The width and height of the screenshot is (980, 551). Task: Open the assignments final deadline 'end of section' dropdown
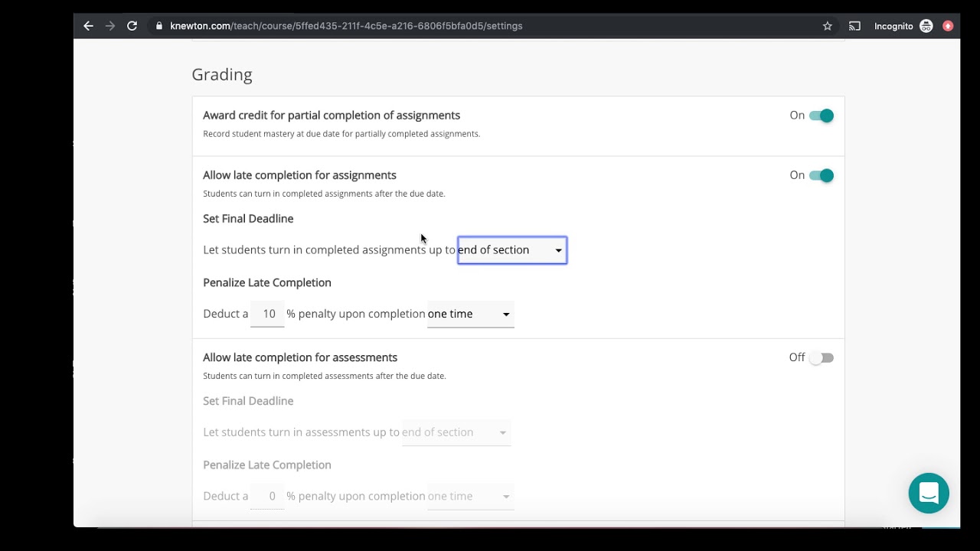511,250
